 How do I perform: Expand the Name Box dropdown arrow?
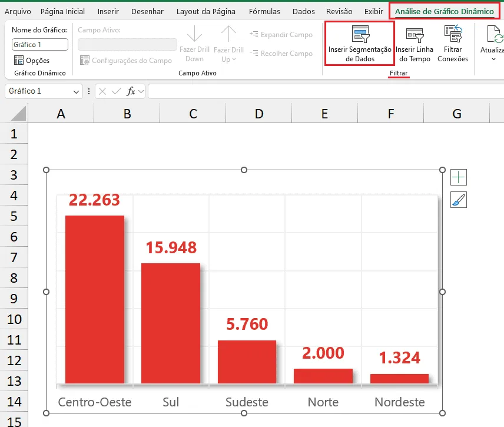(x=76, y=92)
